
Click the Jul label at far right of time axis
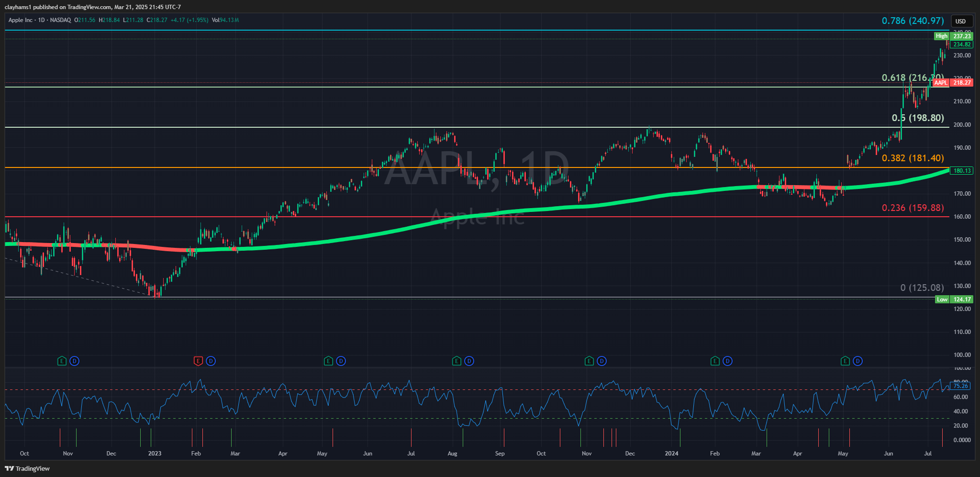(x=928, y=453)
